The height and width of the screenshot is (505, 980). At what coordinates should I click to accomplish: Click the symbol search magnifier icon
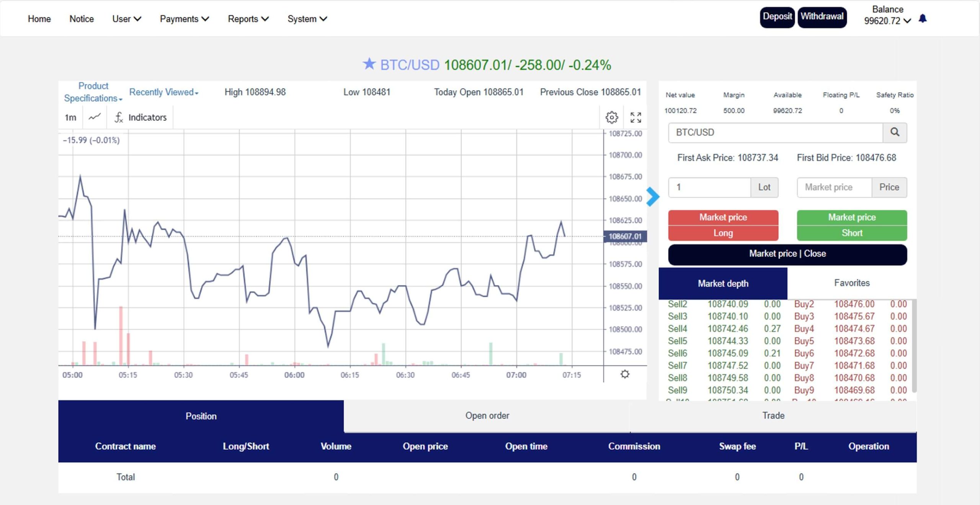[x=895, y=132]
